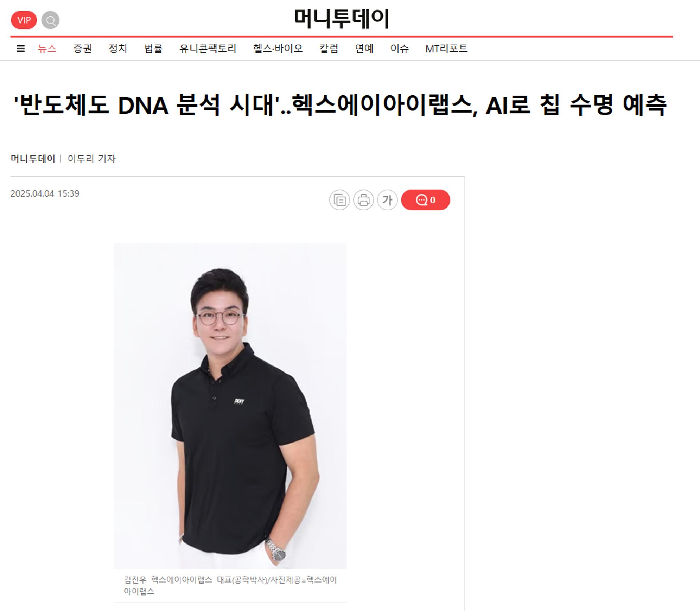Open the 연예 section
Screen dimensions: 700x611
pyautogui.click(x=364, y=49)
